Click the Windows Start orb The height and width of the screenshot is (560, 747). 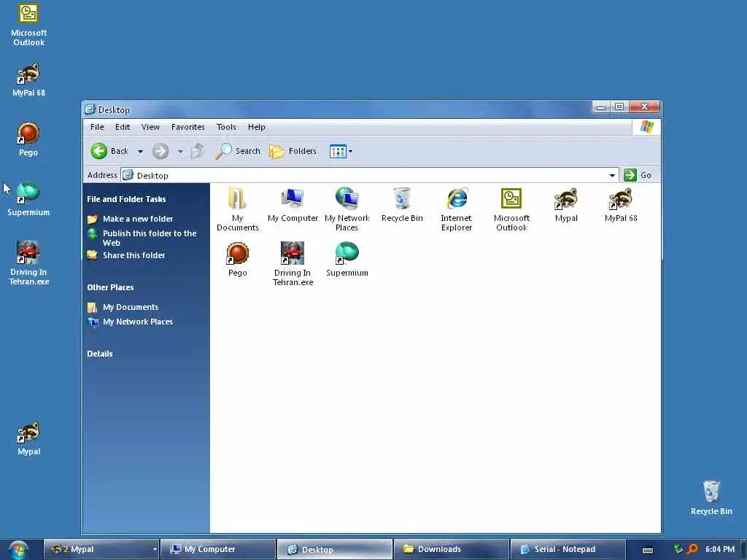pyautogui.click(x=18, y=550)
